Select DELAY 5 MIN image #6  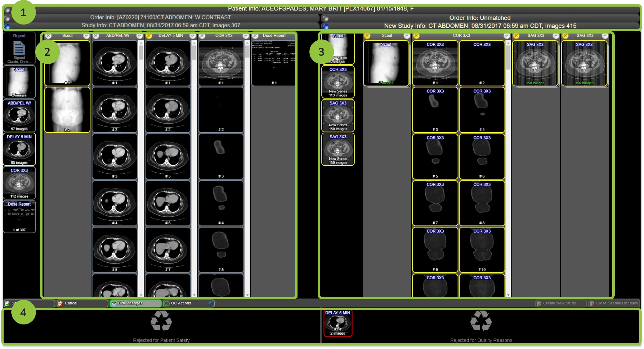tap(168, 203)
